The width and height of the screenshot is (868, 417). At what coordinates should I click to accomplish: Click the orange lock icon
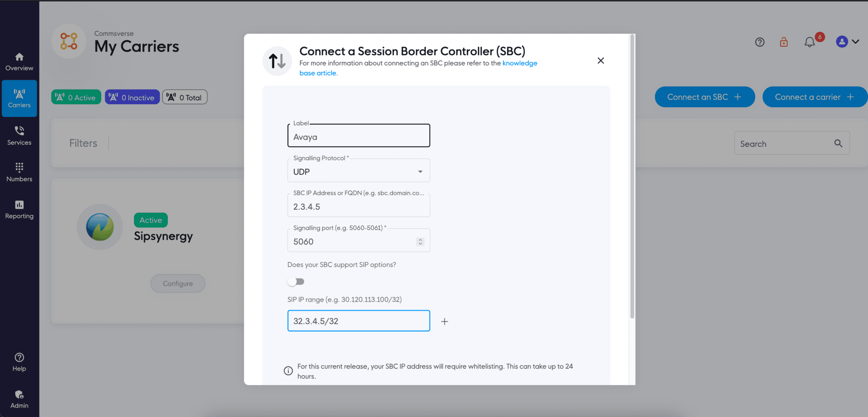coord(784,42)
